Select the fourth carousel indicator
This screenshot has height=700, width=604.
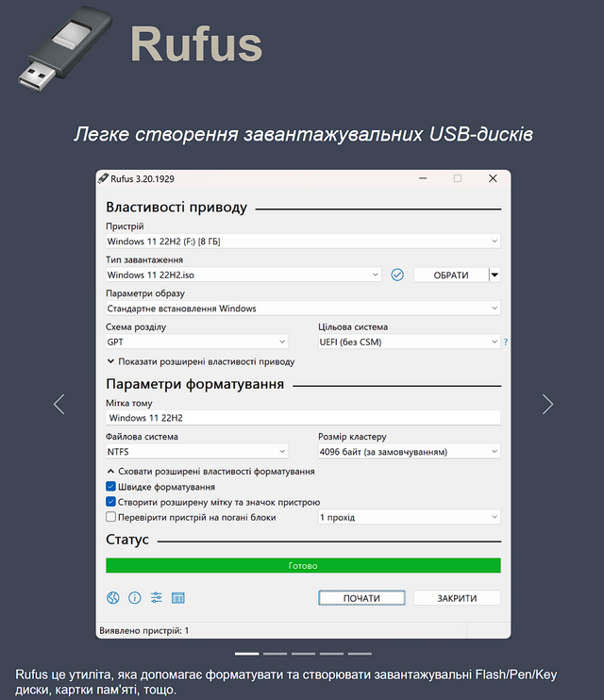(x=331, y=654)
